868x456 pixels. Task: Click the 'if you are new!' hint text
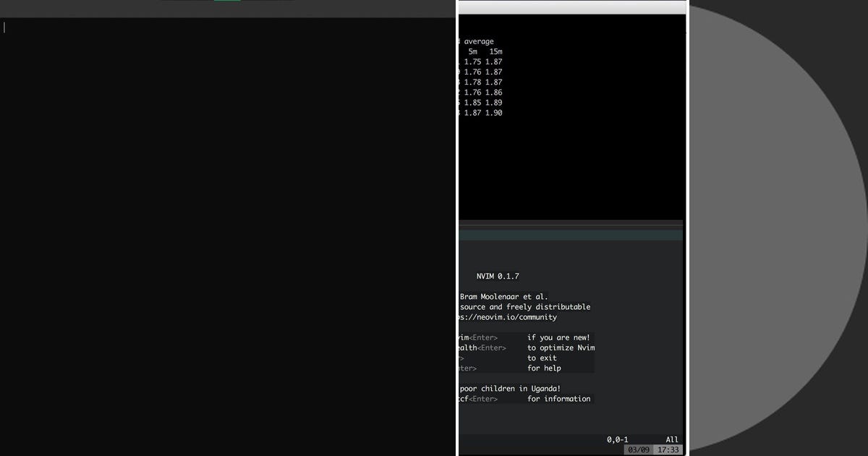558,337
